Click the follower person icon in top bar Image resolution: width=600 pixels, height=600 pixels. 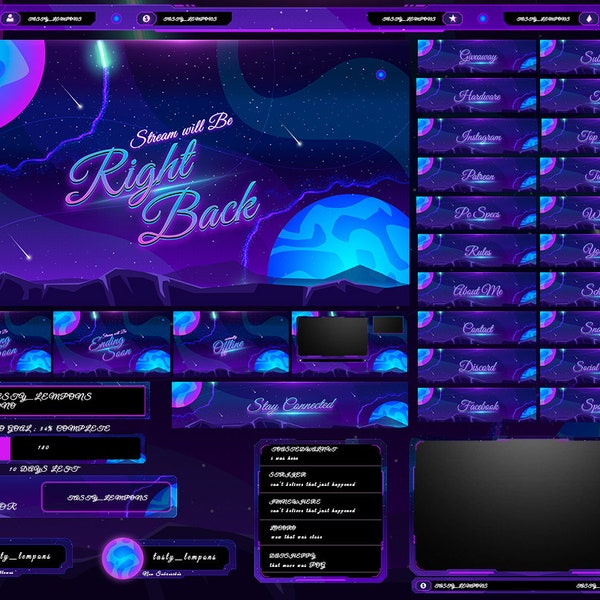point(10,18)
